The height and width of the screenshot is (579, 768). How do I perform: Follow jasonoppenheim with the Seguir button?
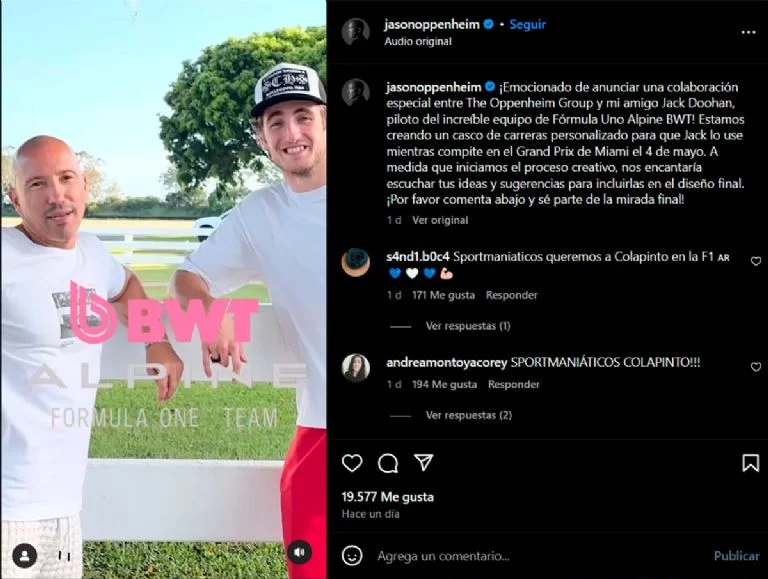click(528, 24)
